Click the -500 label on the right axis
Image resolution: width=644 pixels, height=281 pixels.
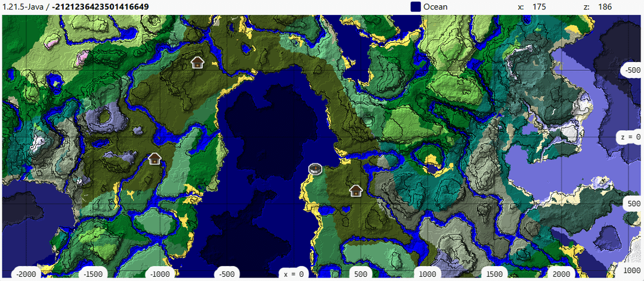coord(630,70)
